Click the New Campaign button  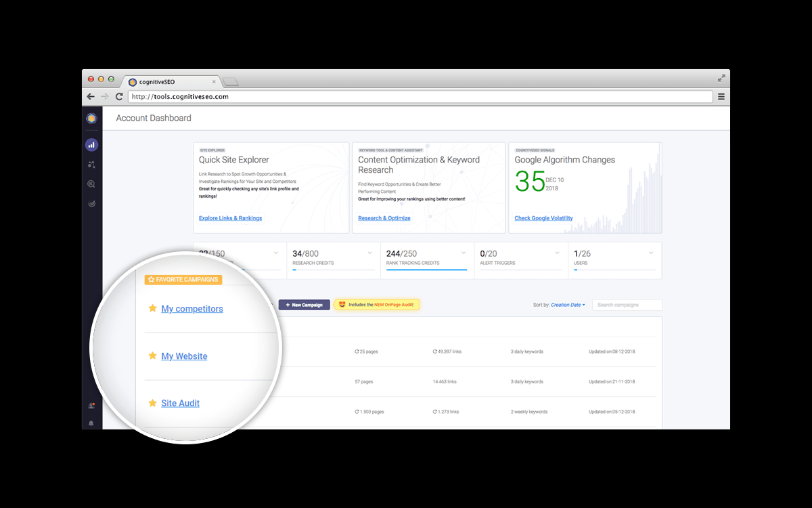point(304,305)
